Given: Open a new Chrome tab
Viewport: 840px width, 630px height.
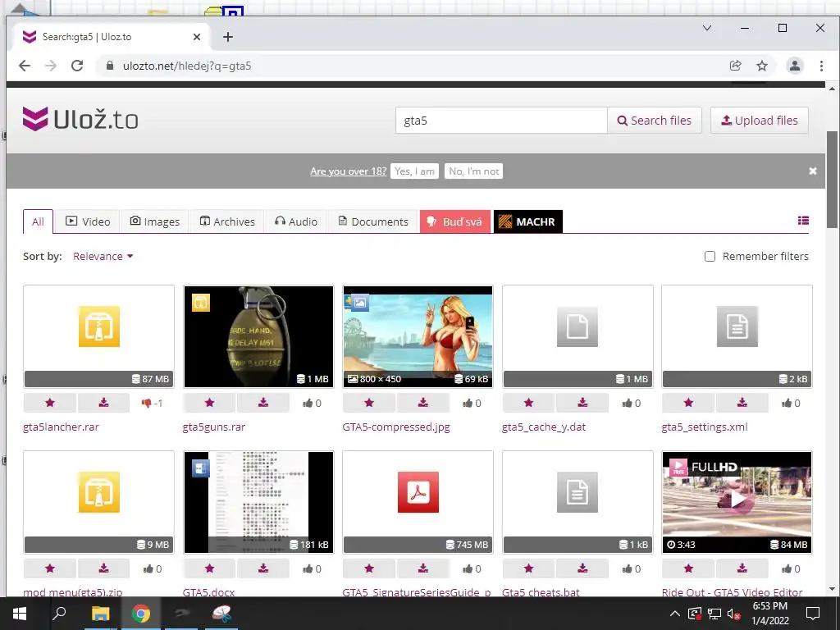Looking at the screenshot, I should 228,37.
